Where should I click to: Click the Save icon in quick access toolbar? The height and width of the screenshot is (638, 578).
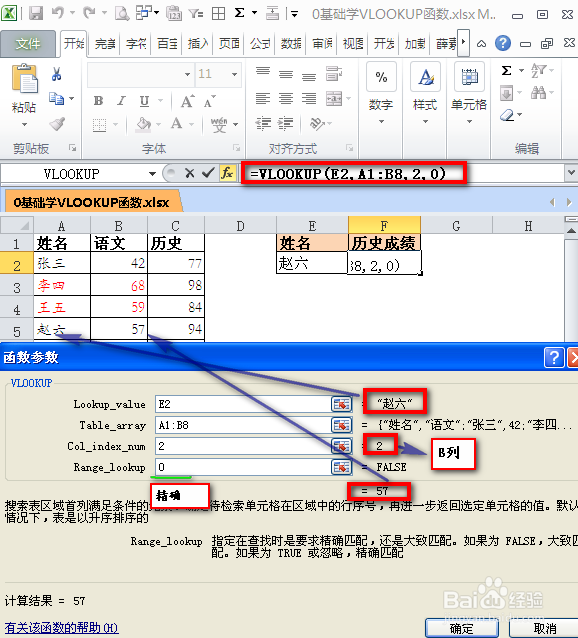click(36, 13)
